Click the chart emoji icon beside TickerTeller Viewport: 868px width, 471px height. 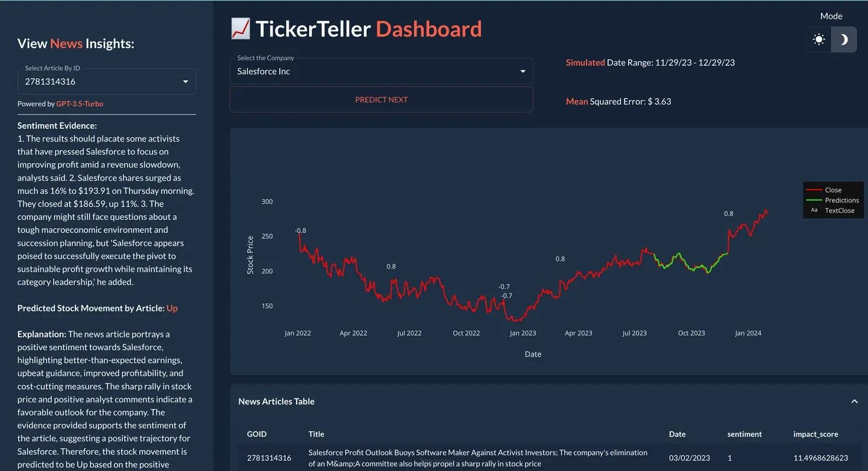[241, 29]
